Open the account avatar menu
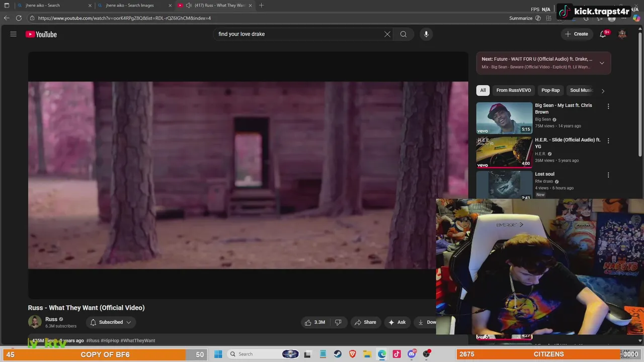This screenshot has width=644, height=362. [622, 34]
